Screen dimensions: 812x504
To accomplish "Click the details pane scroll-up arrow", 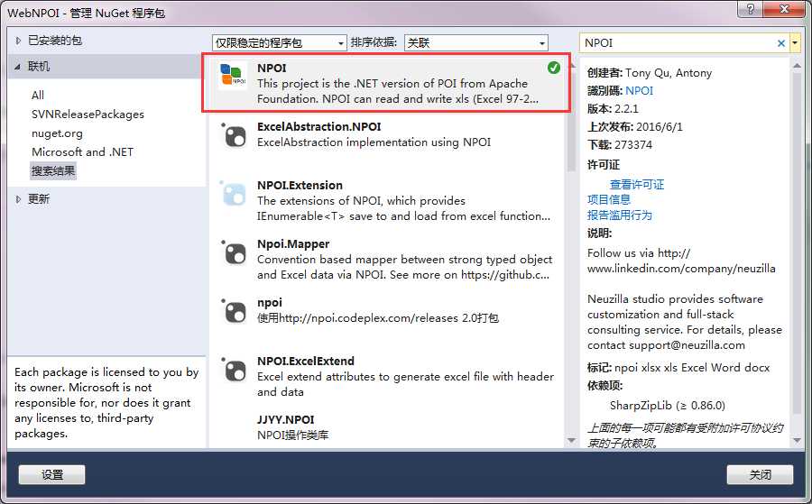I will pyautogui.click(x=797, y=66).
